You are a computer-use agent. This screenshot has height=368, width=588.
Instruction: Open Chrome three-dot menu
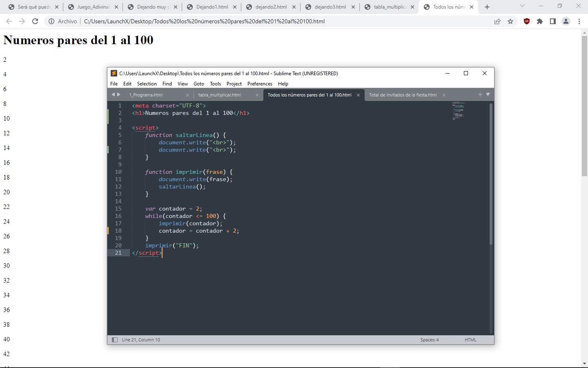pos(579,21)
